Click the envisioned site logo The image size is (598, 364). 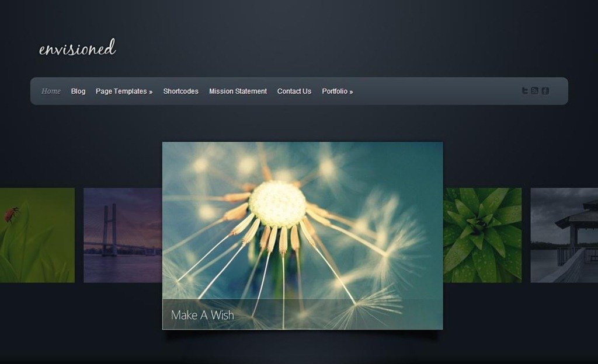point(78,48)
